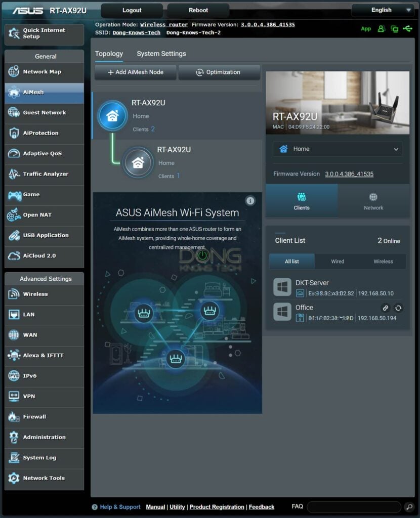This screenshot has width=420, height=518.
Task: Click the Optimization button
Action: click(220, 72)
